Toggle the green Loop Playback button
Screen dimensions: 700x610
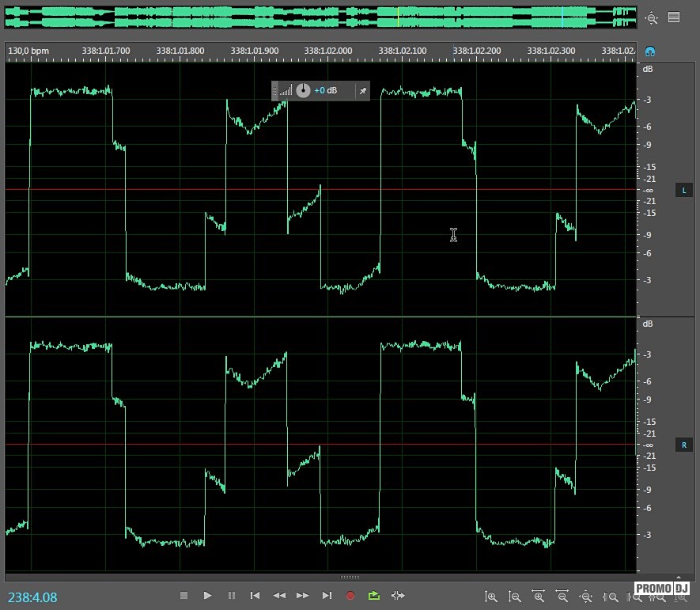[374, 596]
